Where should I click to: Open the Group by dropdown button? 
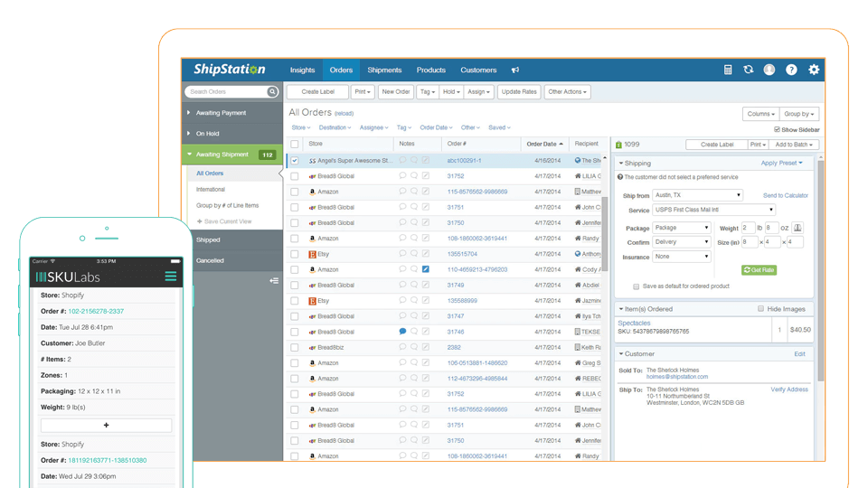tap(798, 114)
